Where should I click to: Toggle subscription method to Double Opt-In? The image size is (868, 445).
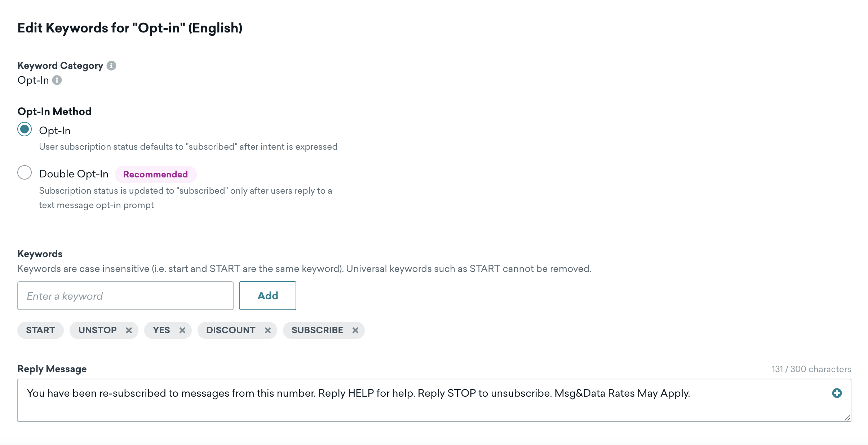tap(25, 174)
